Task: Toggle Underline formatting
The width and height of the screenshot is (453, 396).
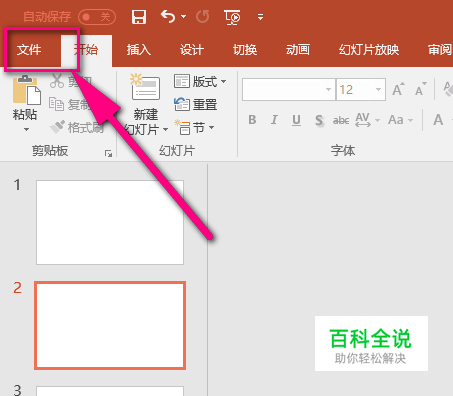Action: [x=296, y=120]
